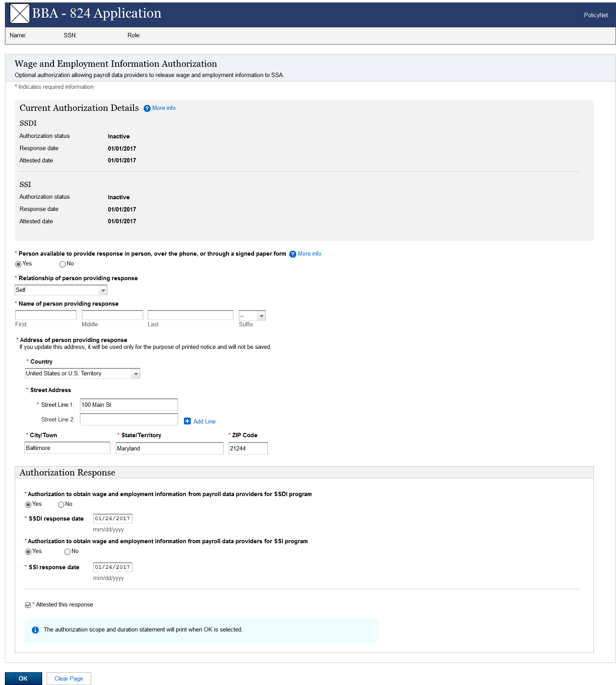Click the ZIP Code input field
616x685 pixels.
click(248, 448)
